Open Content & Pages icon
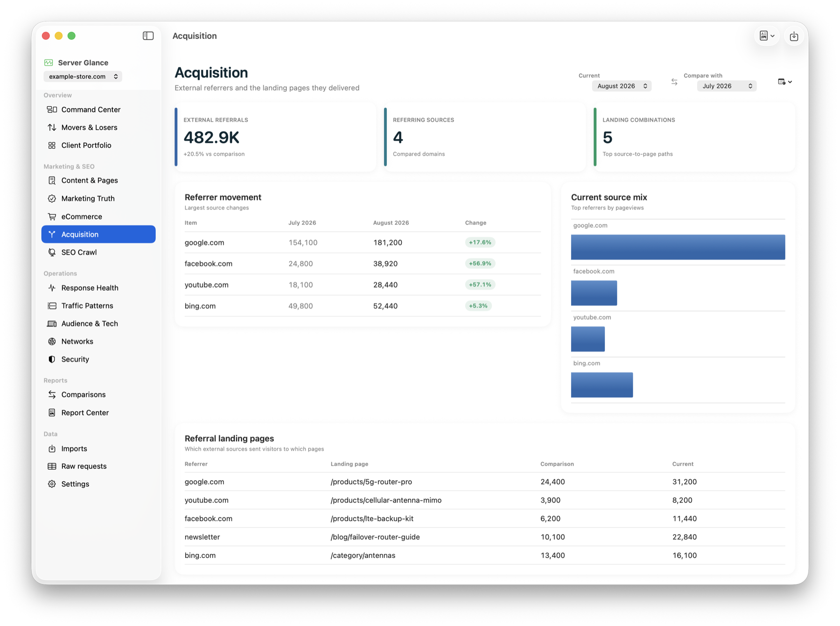 click(x=52, y=181)
